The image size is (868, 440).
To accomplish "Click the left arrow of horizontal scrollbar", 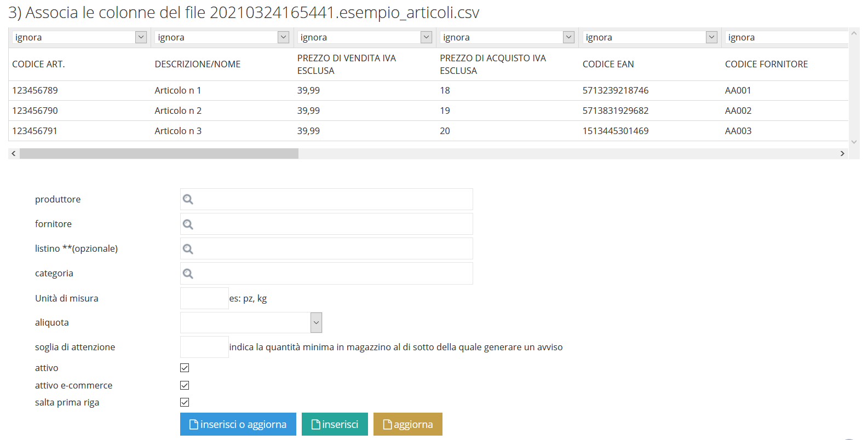I will pyautogui.click(x=14, y=154).
